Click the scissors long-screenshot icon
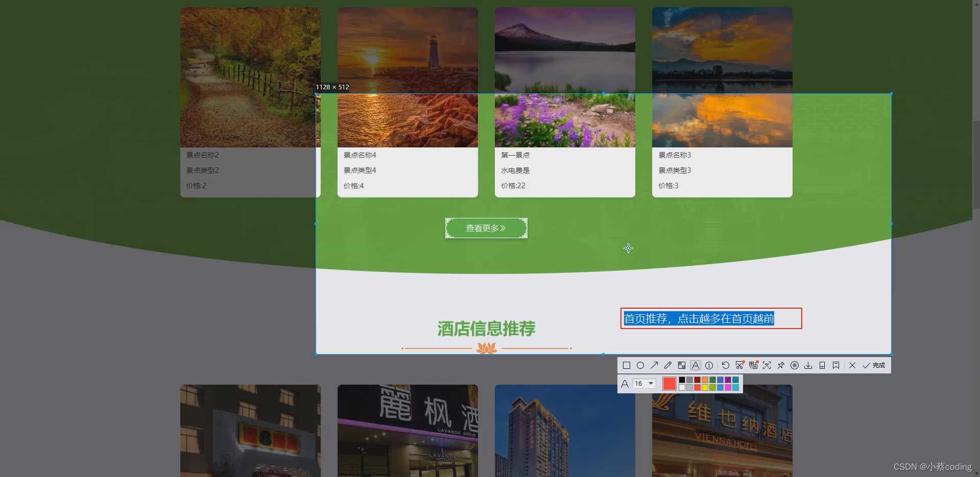The height and width of the screenshot is (477, 980). 739,365
